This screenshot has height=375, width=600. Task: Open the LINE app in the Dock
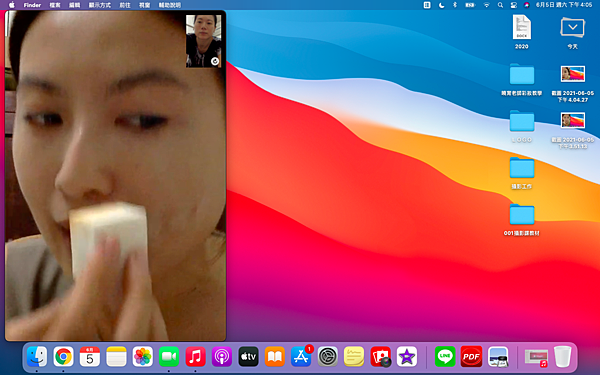[x=445, y=357]
